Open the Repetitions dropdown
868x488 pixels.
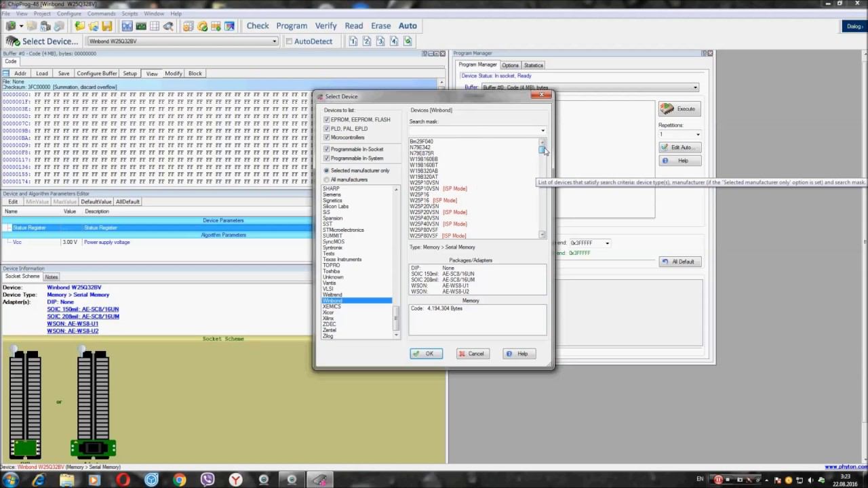coord(698,134)
